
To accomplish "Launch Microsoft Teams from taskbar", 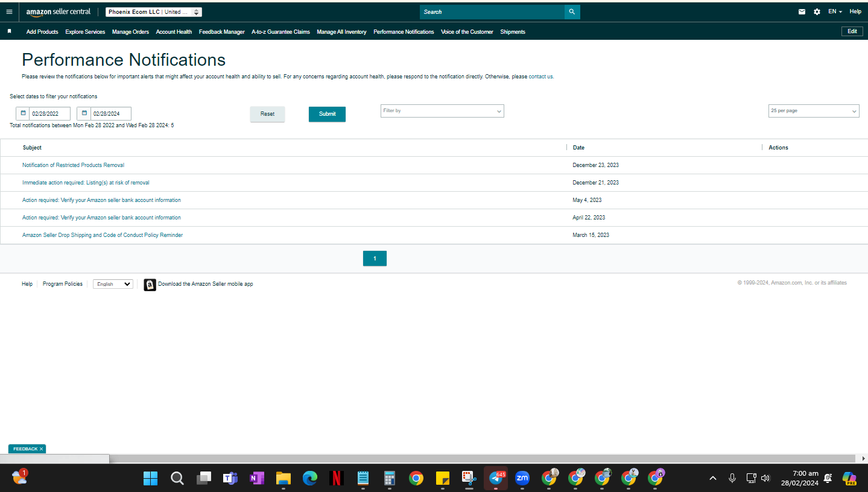I will click(x=230, y=479).
